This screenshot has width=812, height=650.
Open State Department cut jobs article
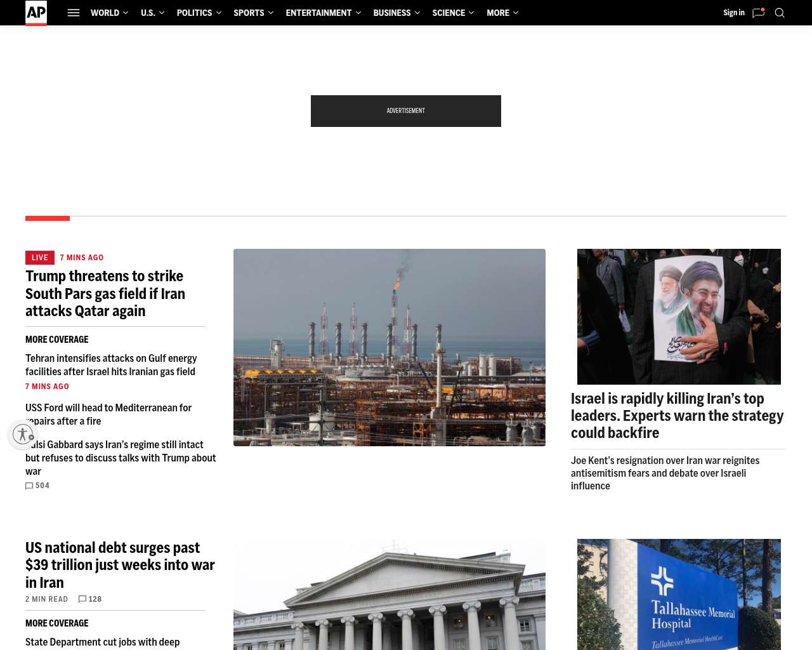click(x=103, y=642)
